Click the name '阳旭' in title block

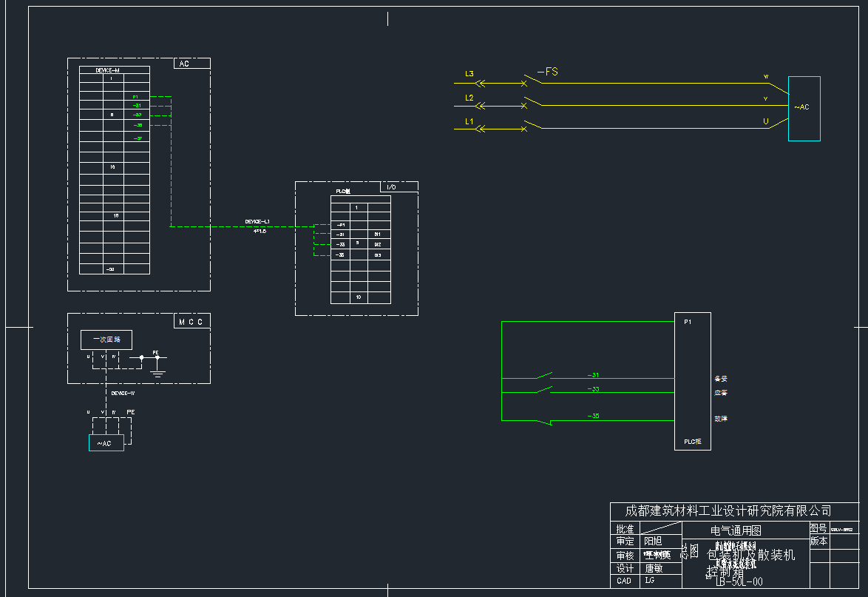click(653, 541)
